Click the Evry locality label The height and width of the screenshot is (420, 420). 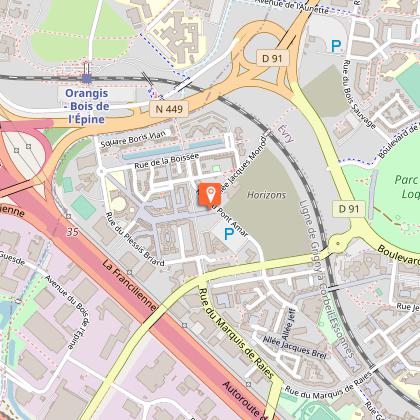click(286, 134)
